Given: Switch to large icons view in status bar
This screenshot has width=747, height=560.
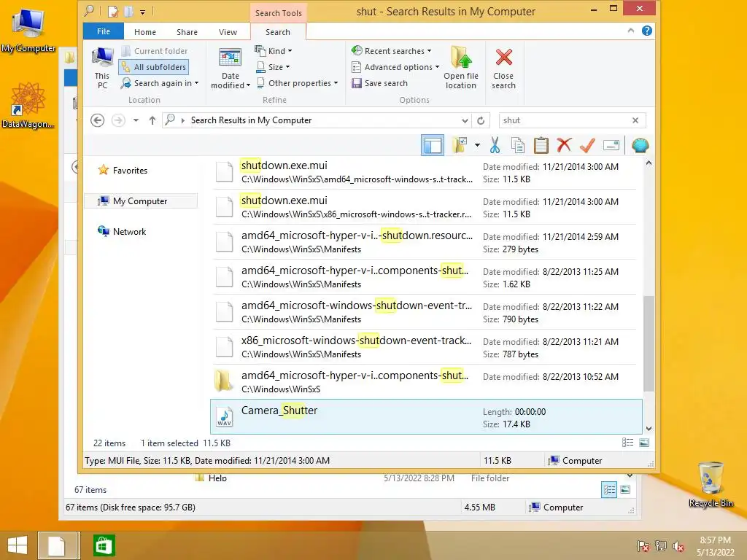Looking at the screenshot, I should click(x=643, y=443).
